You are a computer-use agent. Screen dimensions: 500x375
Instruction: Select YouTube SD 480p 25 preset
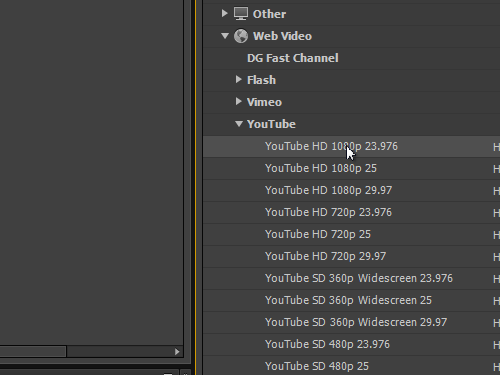[x=317, y=366]
